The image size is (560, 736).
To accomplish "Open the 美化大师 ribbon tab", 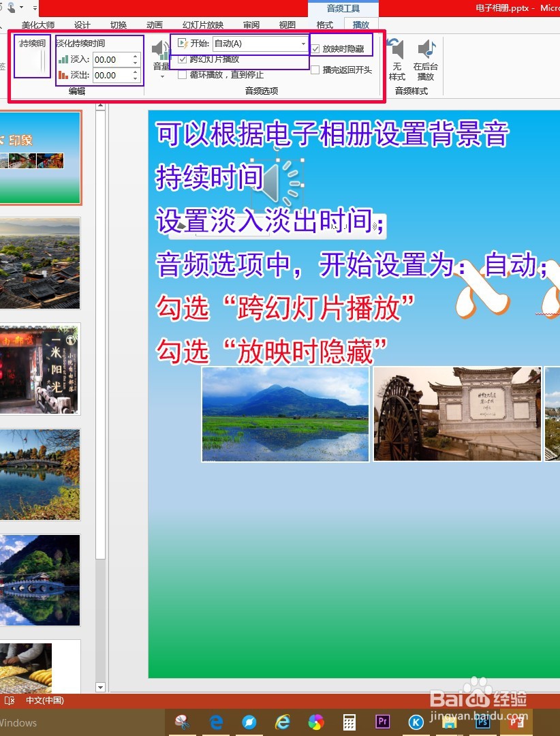I will (38, 25).
